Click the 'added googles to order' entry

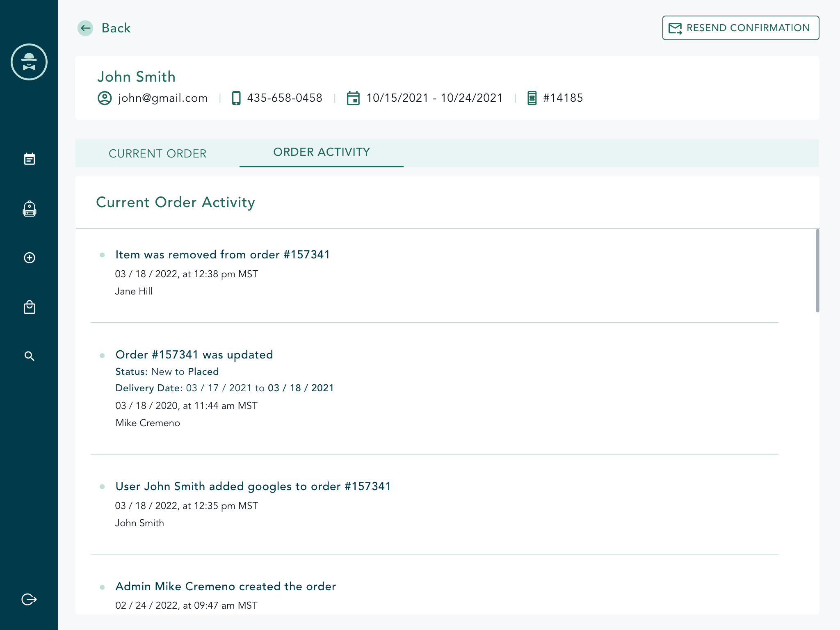pyautogui.click(x=253, y=486)
